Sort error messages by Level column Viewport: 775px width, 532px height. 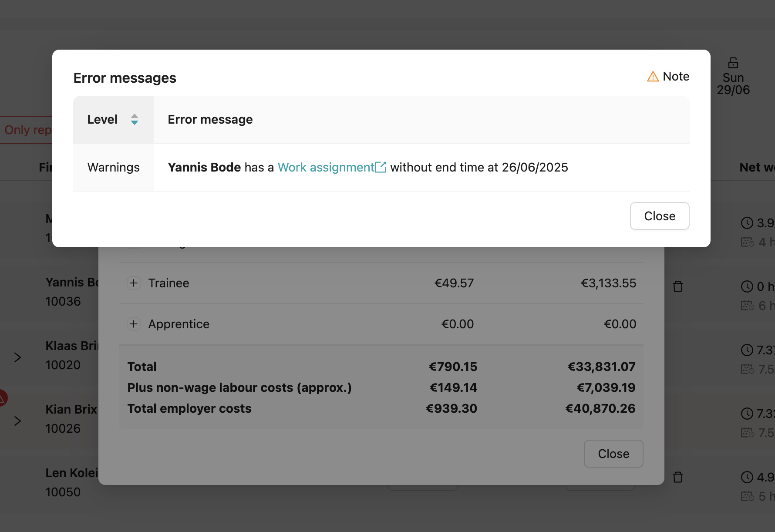click(134, 119)
